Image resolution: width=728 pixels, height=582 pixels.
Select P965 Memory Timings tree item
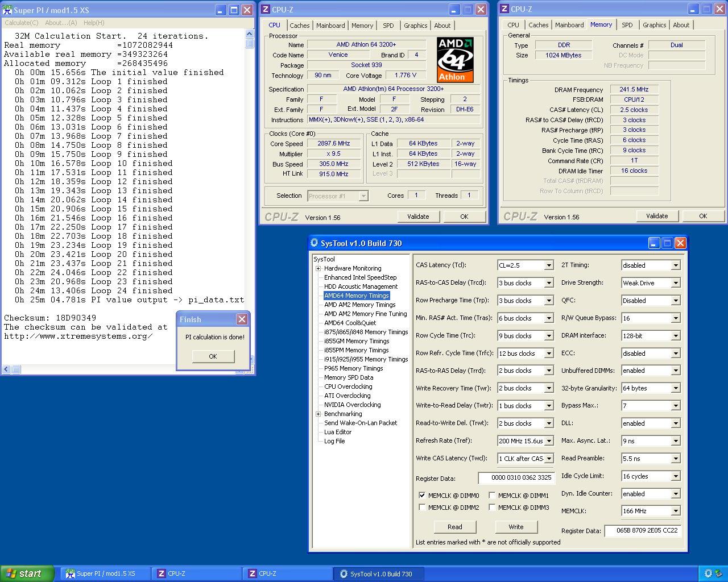coord(353,368)
